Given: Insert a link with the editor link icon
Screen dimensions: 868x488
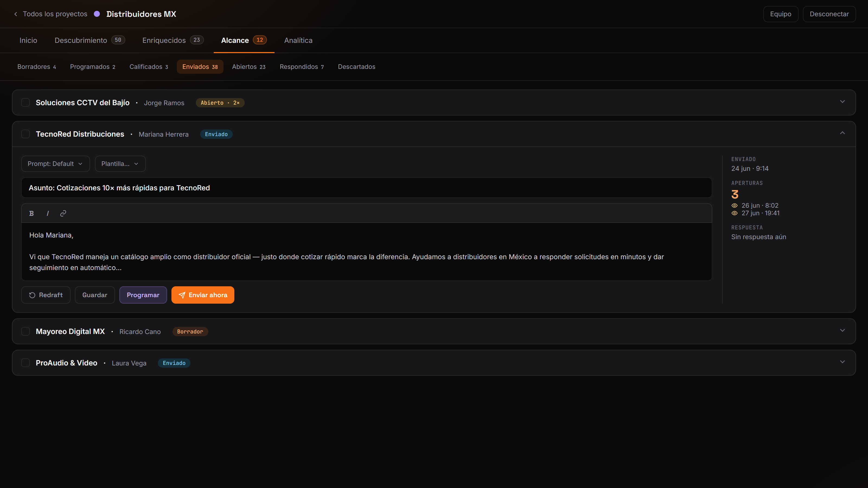Looking at the screenshot, I should 63,213.
